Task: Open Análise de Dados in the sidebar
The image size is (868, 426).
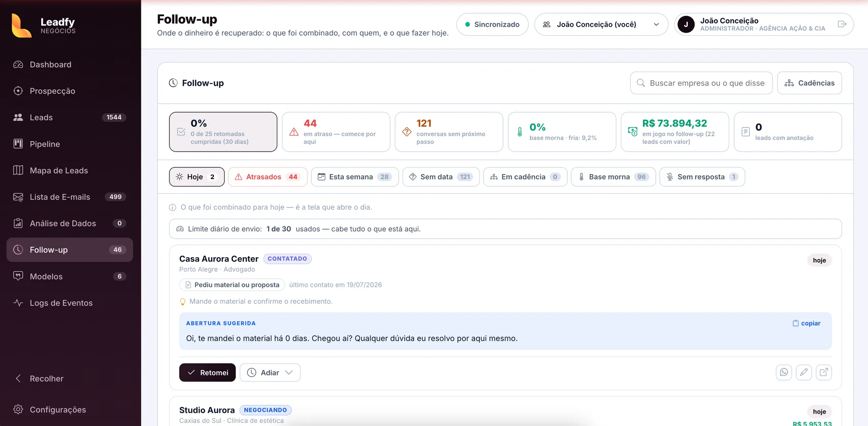Action: 70,223
